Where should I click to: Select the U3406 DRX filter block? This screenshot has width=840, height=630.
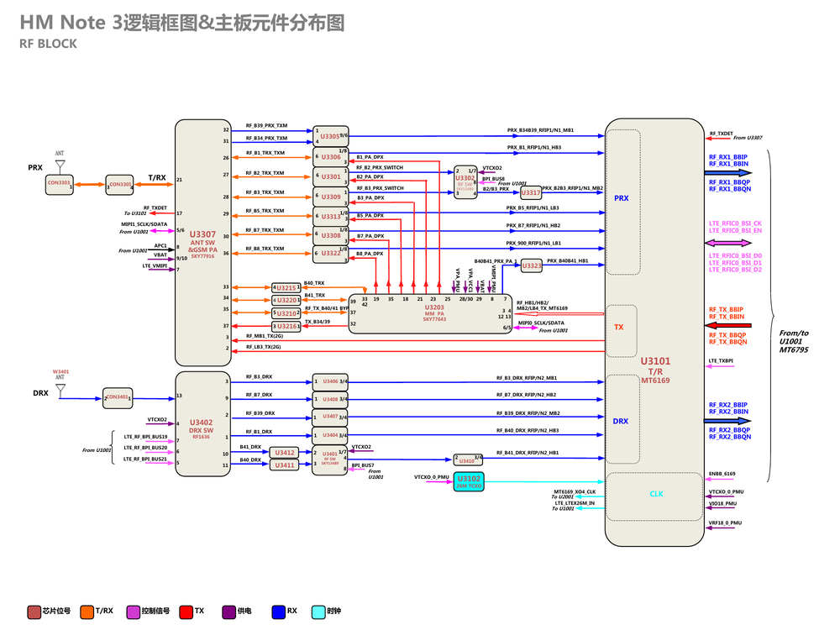click(330, 382)
